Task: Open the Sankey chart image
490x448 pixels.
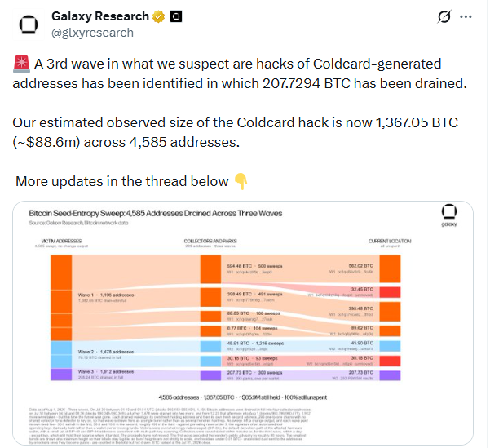Action: click(243, 323)
